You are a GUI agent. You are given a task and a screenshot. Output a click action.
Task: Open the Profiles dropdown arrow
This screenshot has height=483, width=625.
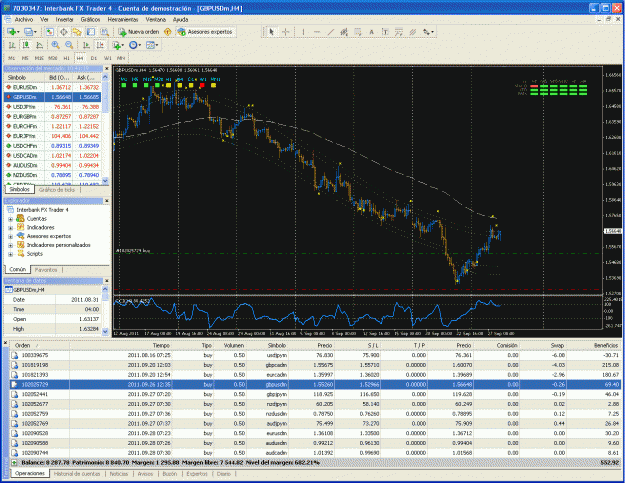click(x=35, y=32)
